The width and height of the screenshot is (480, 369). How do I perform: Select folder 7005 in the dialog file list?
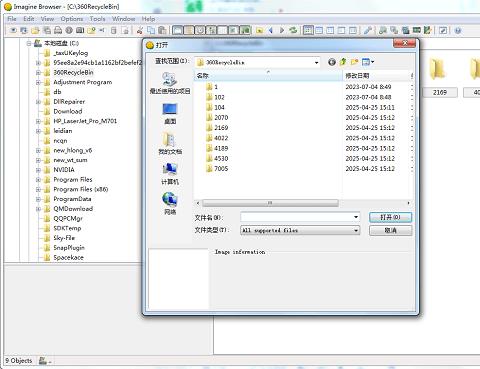click(x=217, y=169)
